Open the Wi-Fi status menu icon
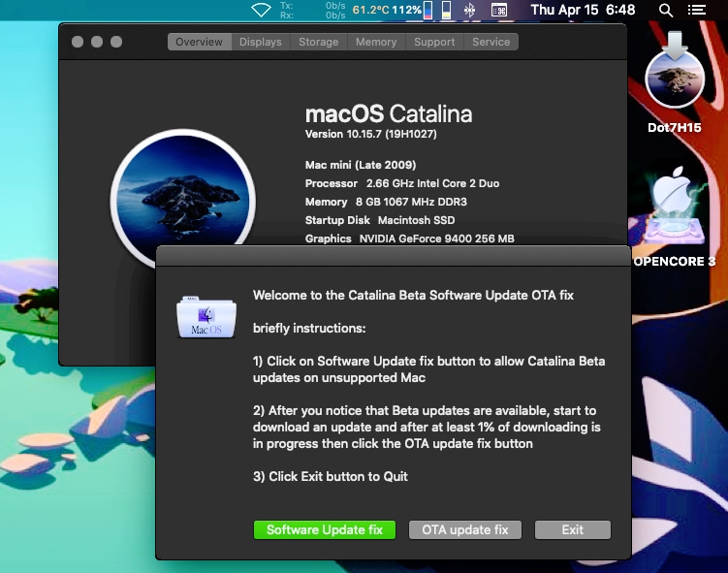 click(x=261, y=10)
